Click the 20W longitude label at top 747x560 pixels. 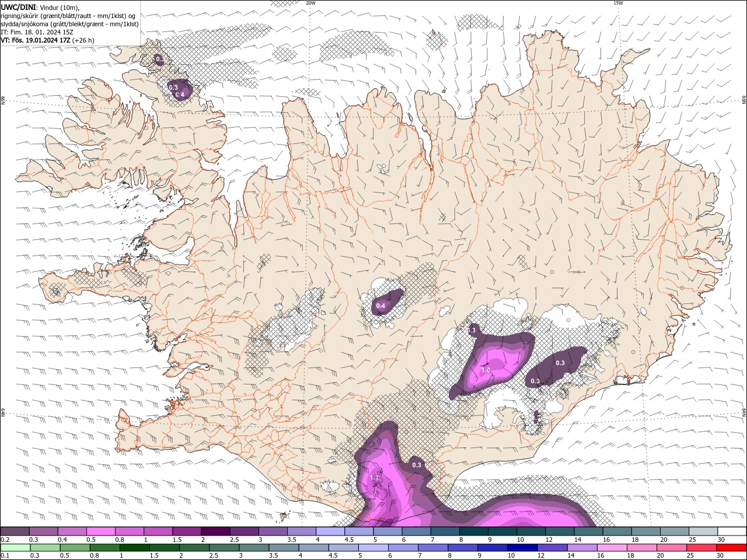coord(310,3)
